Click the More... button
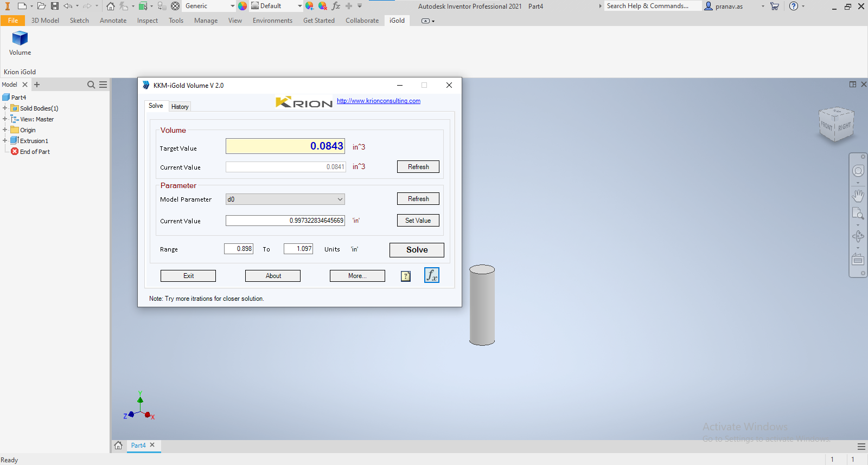The height and width of the screenshot is (465, 868). click(358, 276)
